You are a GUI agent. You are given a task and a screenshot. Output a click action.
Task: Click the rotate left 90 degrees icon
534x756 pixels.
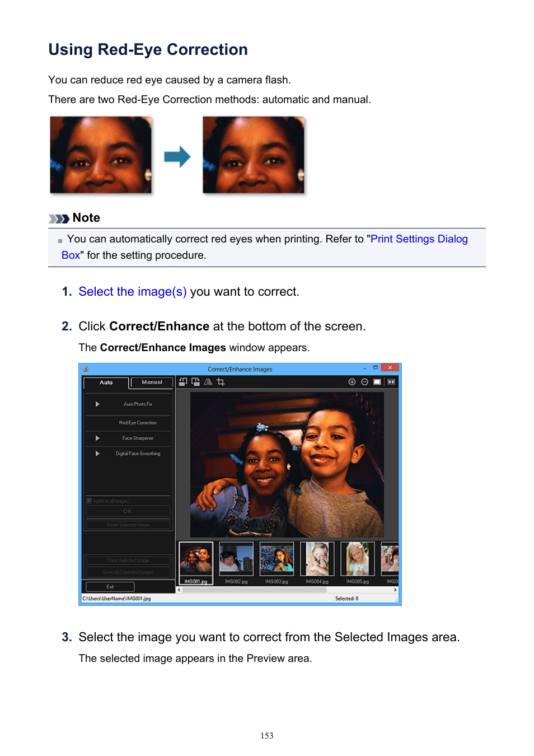pyautogui.click(x=183, y=382)
